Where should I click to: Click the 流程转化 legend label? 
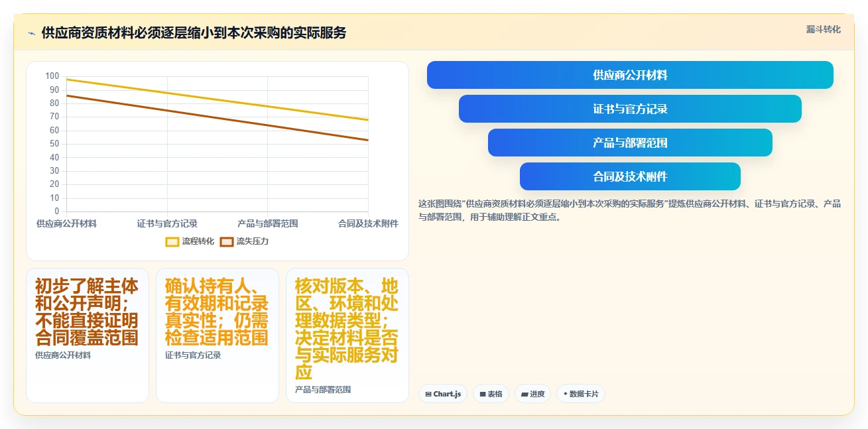click(198, 241)
